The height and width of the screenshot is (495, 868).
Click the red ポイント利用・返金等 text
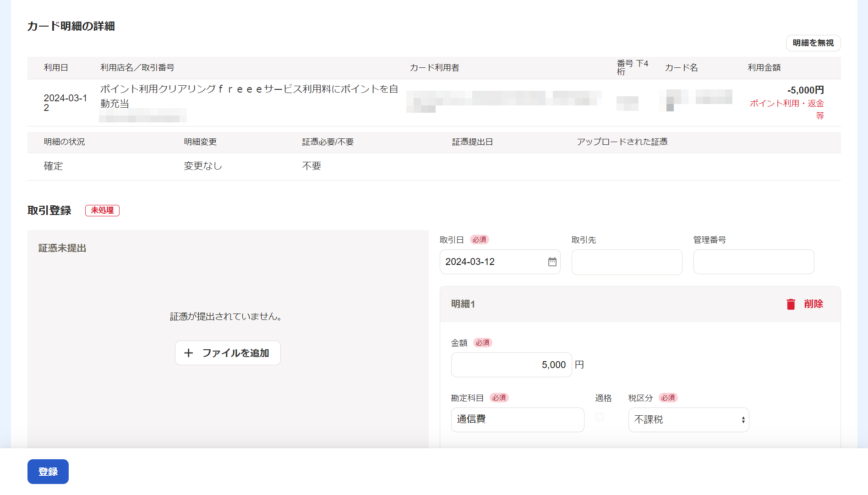(x=787, y=109)
